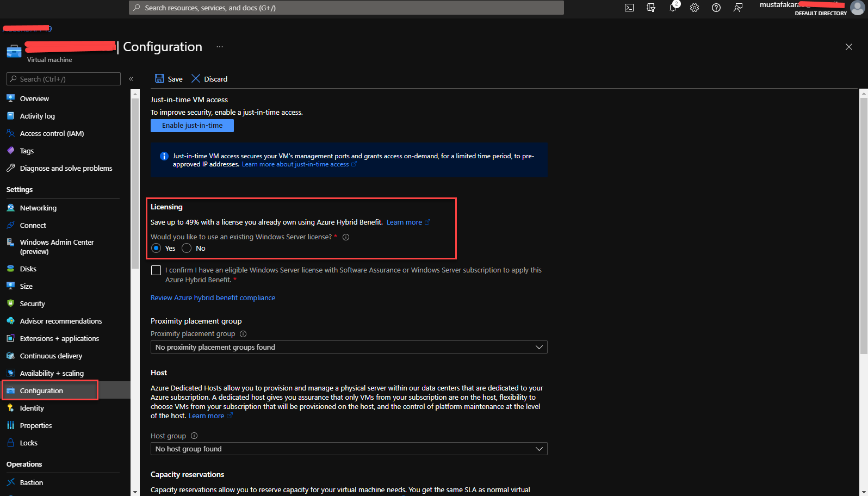Click the Enable just-in-time button

tap(192, 126)
